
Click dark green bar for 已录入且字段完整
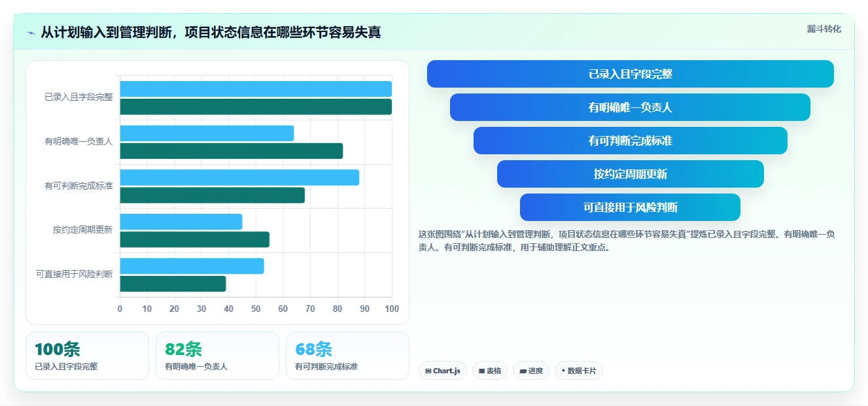tap(256, 107)
